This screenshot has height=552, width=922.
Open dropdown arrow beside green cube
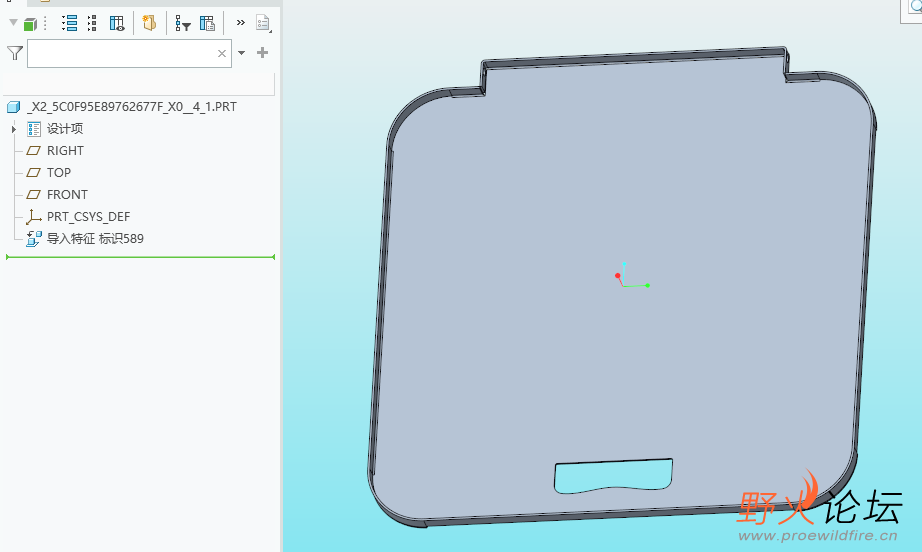click(14, 22)
